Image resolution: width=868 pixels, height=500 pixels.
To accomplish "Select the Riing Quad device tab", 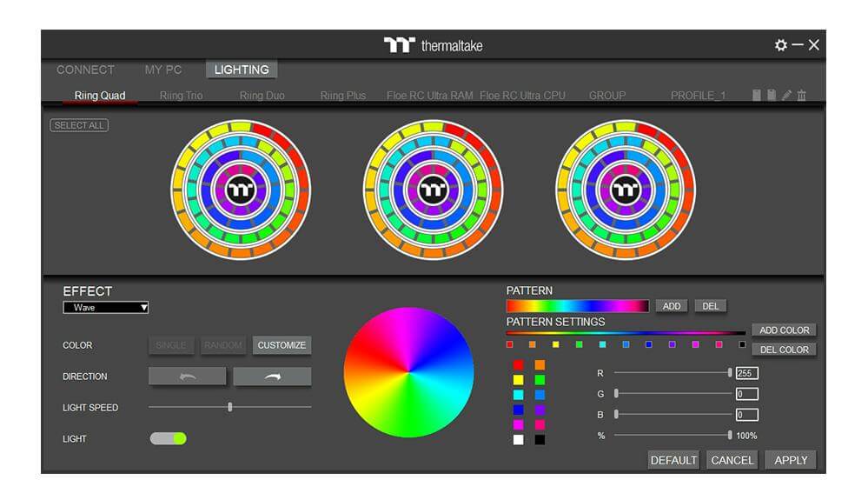I will pyautogui.click(x=100, y=96).
